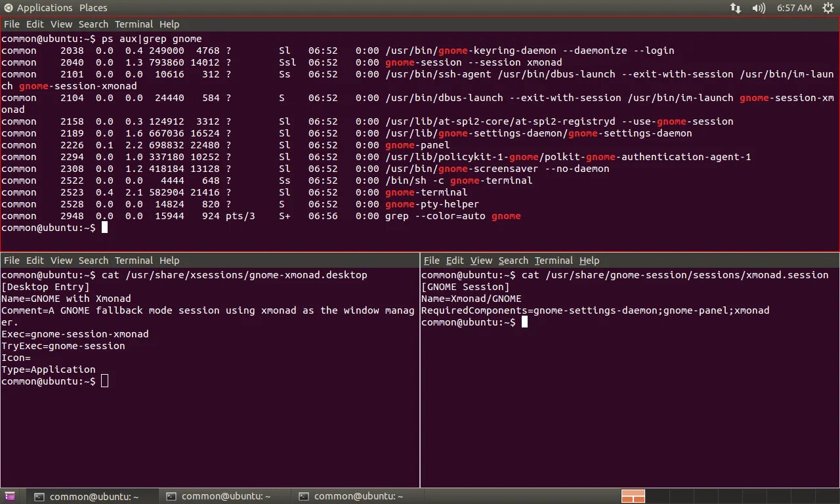Open Terminal menu in xmonad.session terminal

[554, 261]
